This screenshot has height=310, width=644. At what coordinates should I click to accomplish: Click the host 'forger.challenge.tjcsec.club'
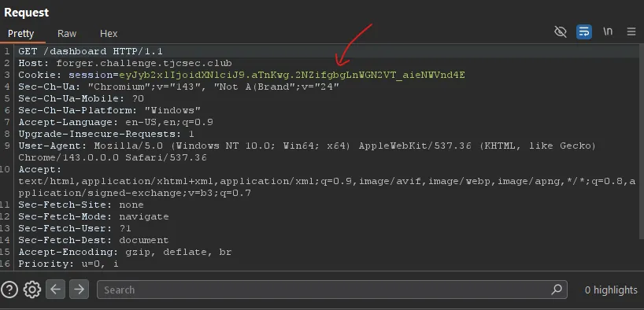(x=144, y=63)
